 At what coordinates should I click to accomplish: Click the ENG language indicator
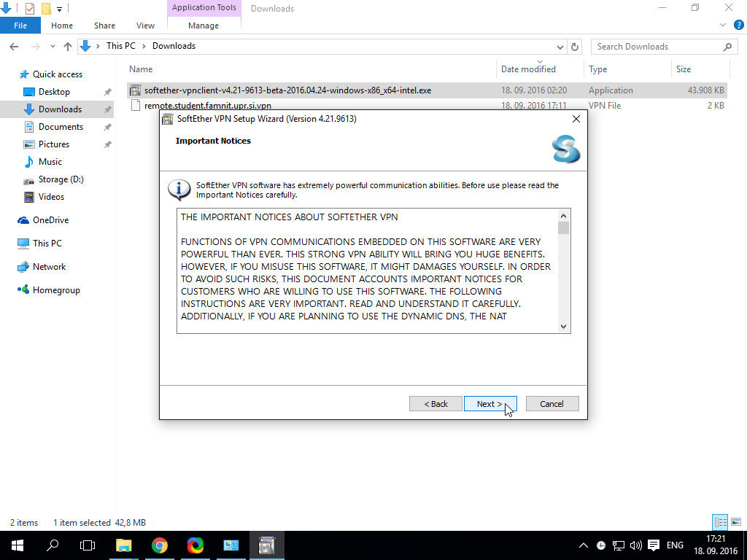click(675, 545)
